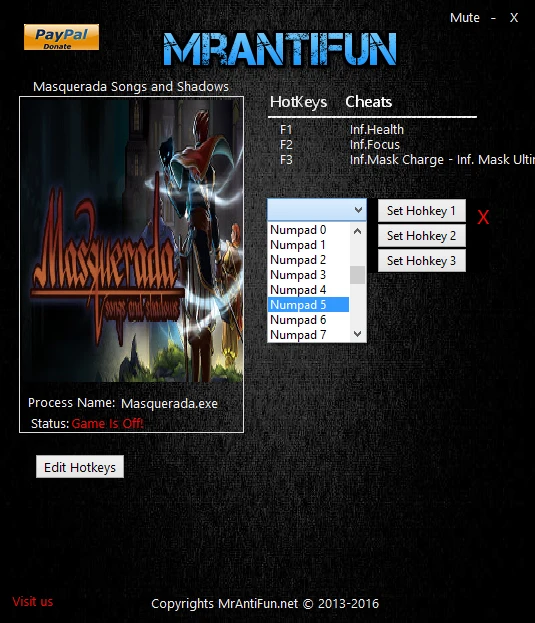Open the hotkey selection combo box
The image size is (535, 623).
(x=317, y=209)
